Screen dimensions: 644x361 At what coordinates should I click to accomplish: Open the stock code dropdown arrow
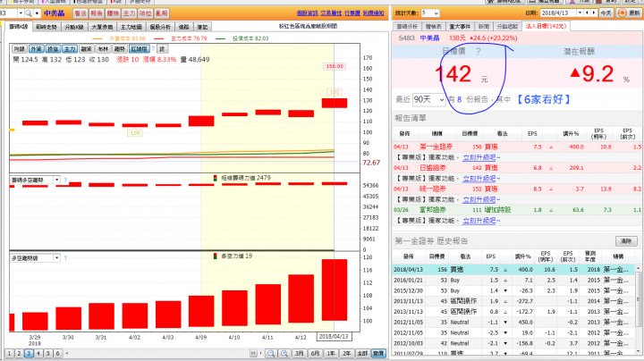(21, 13)
